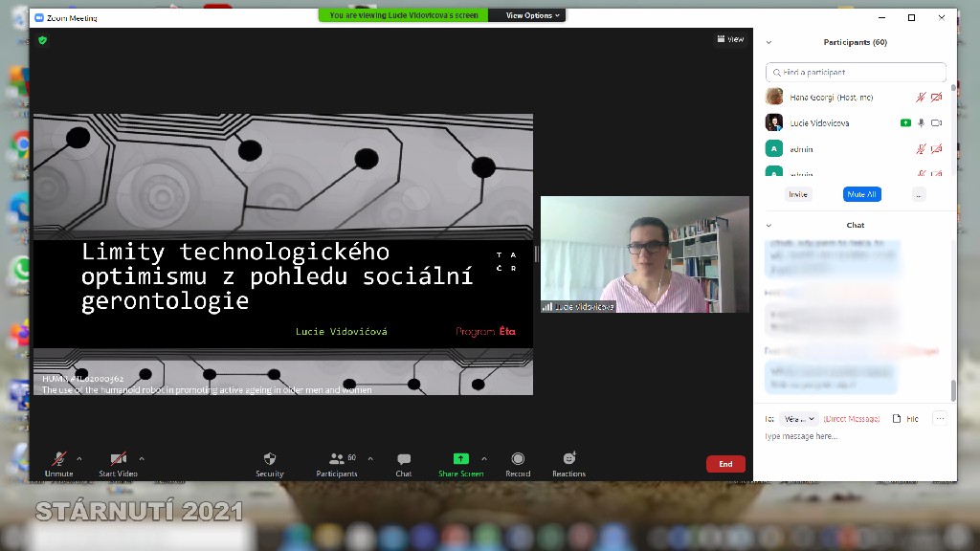This screenshot has height=551, width=980.
Task: Open the View layout menu
Action: [x=730, y=39]
